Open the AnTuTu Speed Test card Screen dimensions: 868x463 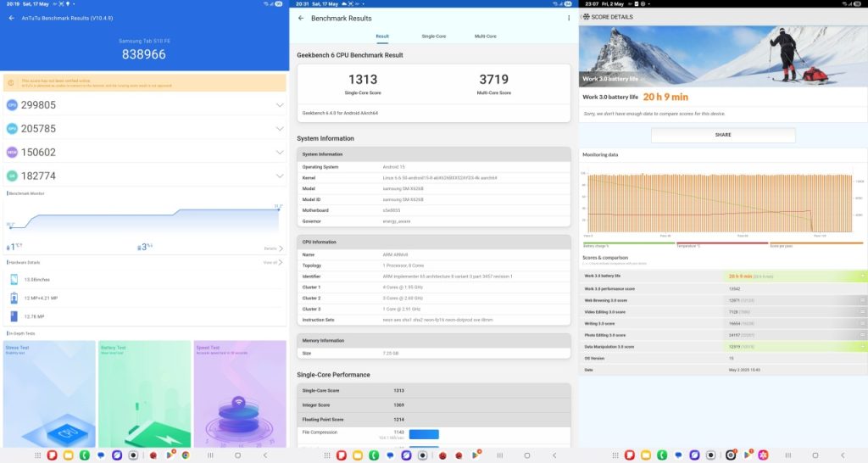click(x=240, y=393)
